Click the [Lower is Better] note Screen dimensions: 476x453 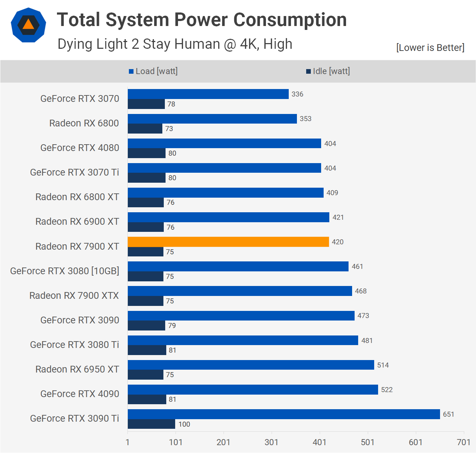tap(430, 48)
